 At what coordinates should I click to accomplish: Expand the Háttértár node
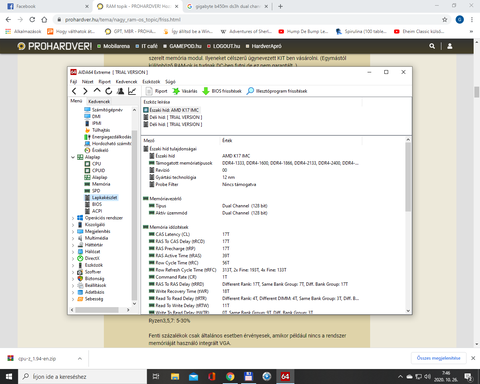pyautogui.click(x=73, y=245)
